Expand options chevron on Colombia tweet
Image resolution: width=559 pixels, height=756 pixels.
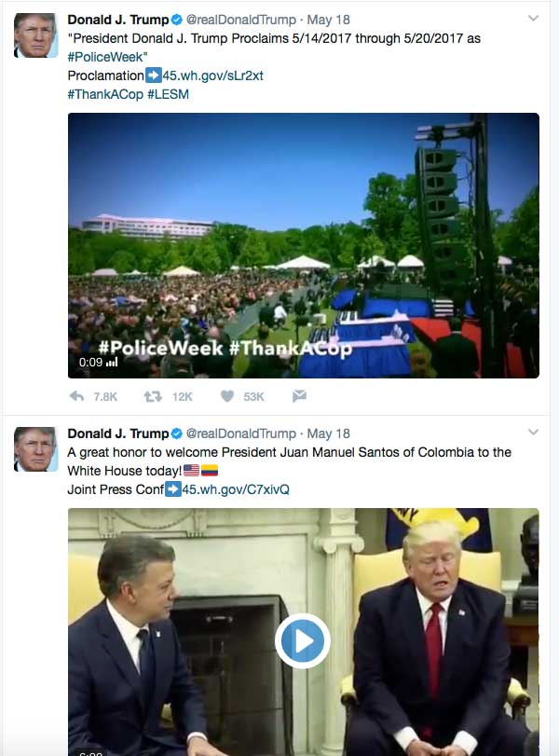[x=533, y=432]
